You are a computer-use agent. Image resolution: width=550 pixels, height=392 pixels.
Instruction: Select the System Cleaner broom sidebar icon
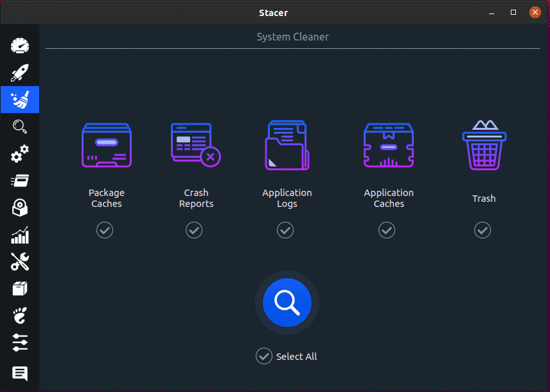click(x=20, y=100)
